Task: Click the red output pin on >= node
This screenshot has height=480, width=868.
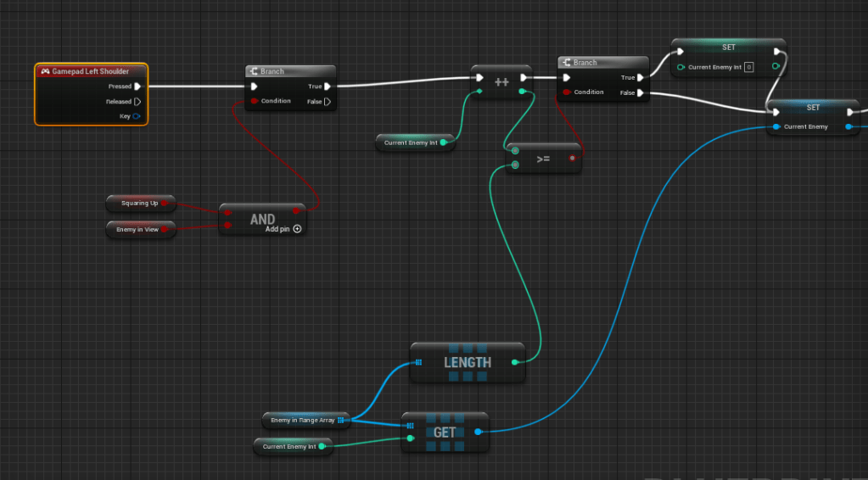Action: [x=573, y=158]
